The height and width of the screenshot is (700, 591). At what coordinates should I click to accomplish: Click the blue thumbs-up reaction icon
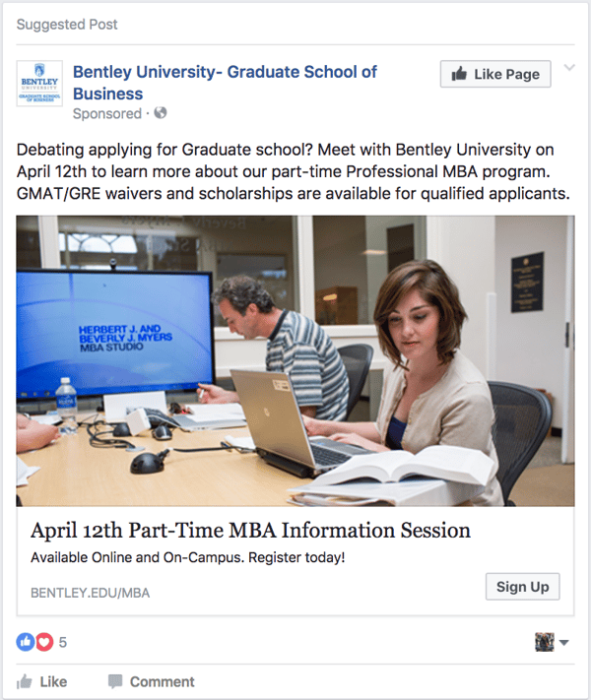[x=26, y=642]
